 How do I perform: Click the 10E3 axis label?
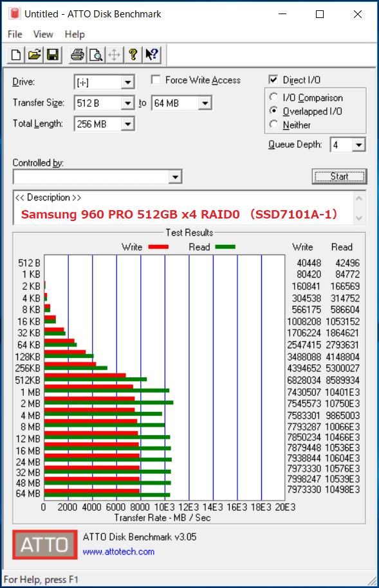[165, 508]
